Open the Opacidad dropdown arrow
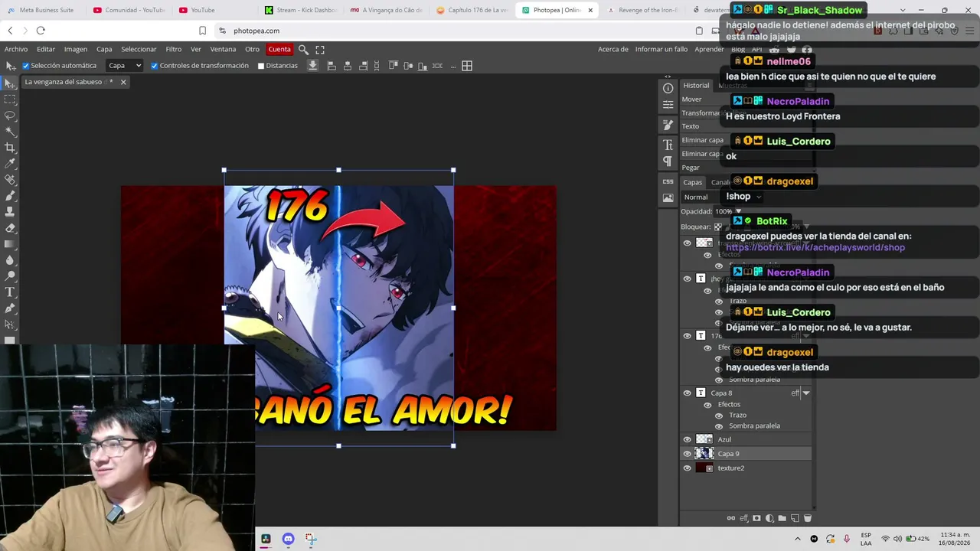 (x=738, y=211)
